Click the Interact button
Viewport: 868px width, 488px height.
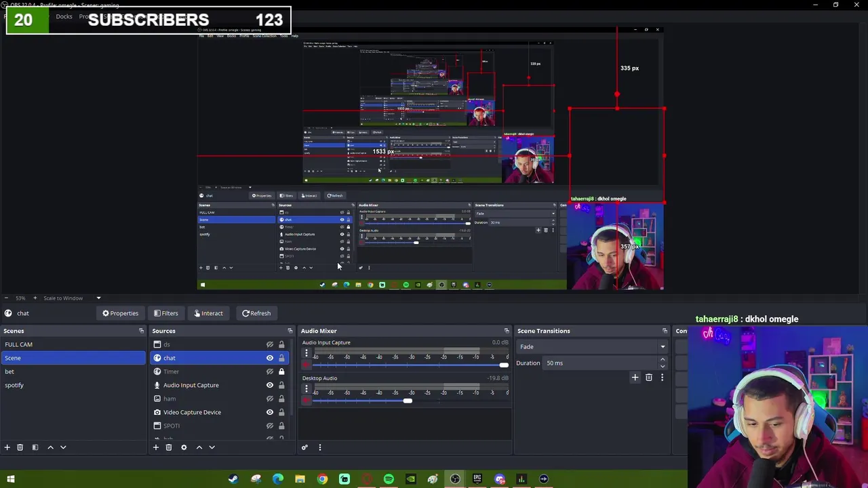pyautogui.click(x=208, y=313)
